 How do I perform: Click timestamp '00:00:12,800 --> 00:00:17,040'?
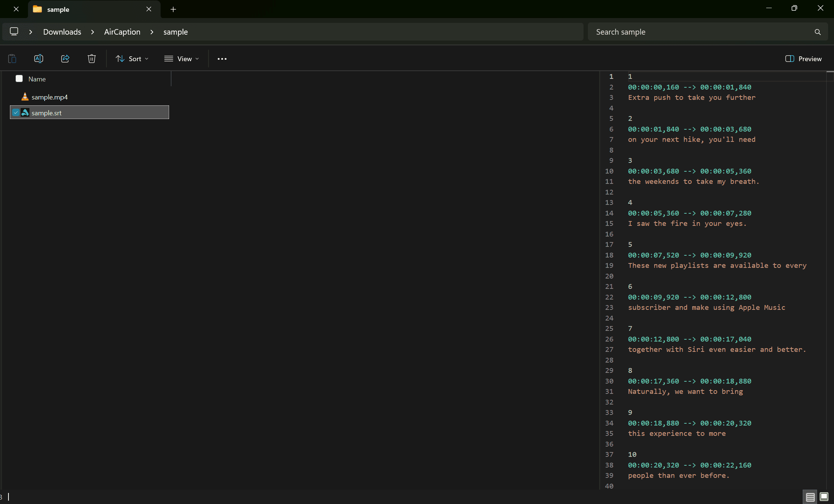[690, 339]
